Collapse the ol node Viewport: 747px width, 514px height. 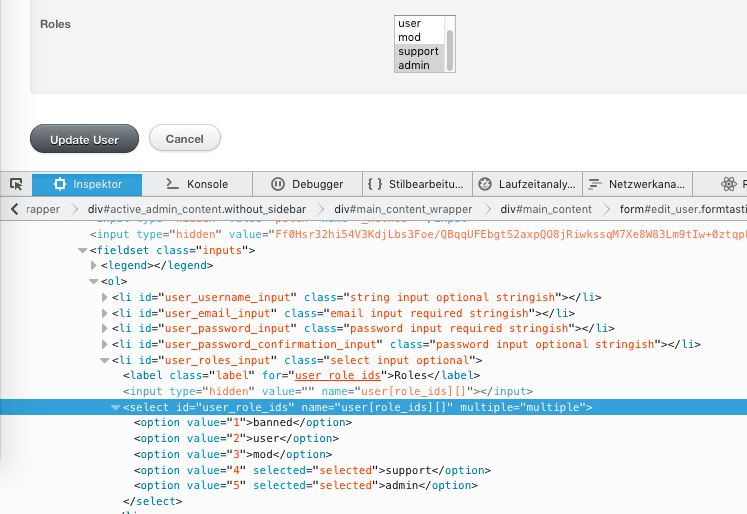click(x=94, y=281)
